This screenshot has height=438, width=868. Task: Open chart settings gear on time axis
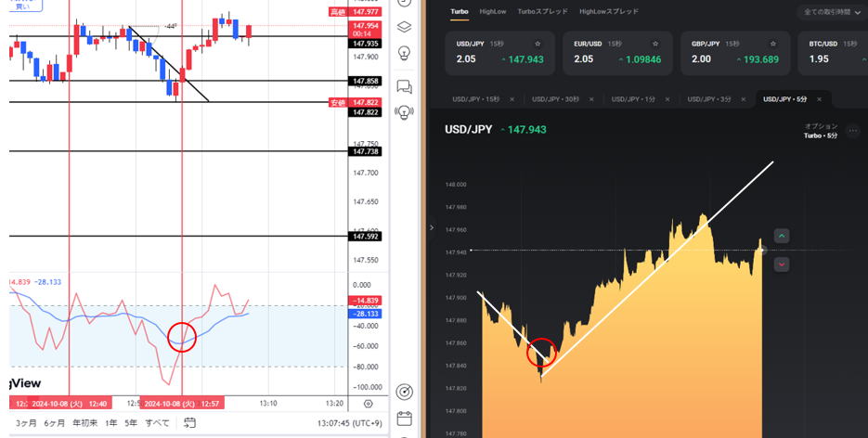[x=369, y=404]
